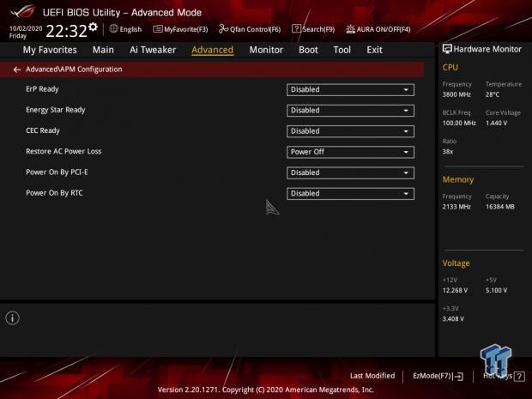Click the +5V 5.100 V reading

[496, 290]
